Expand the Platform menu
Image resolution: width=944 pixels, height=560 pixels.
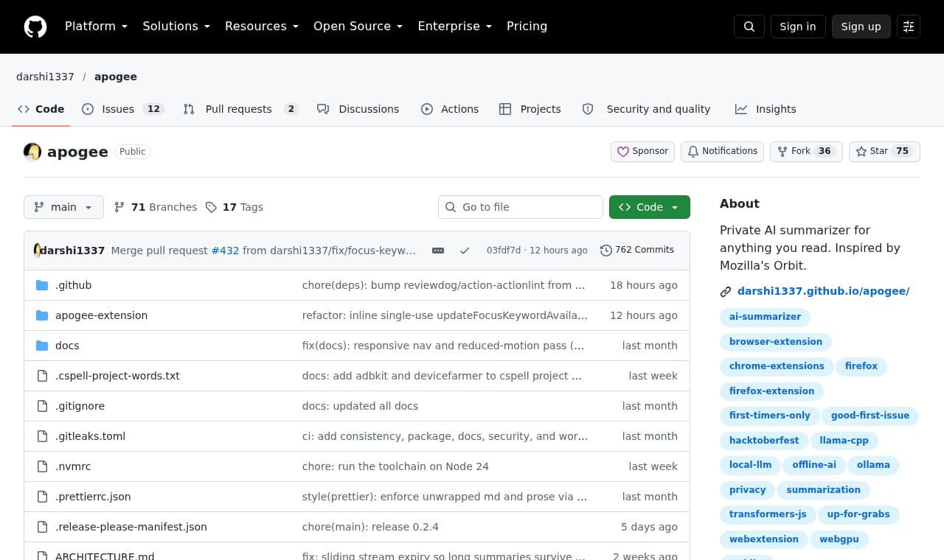pos(96,27)
